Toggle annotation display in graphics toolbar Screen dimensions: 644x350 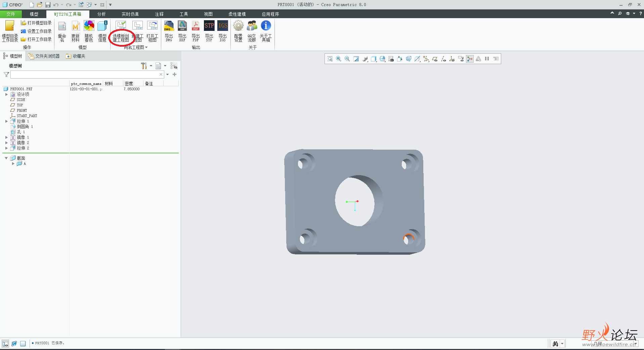coord(461,59)
